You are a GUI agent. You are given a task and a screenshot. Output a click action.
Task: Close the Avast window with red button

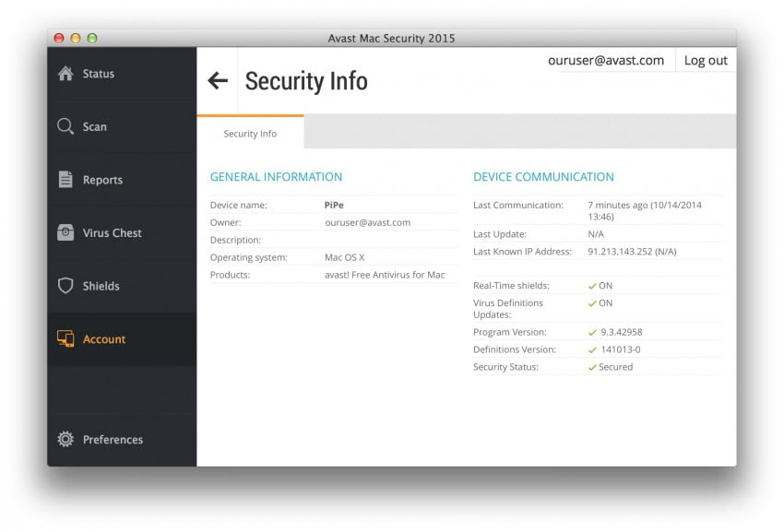pos(59,38)
